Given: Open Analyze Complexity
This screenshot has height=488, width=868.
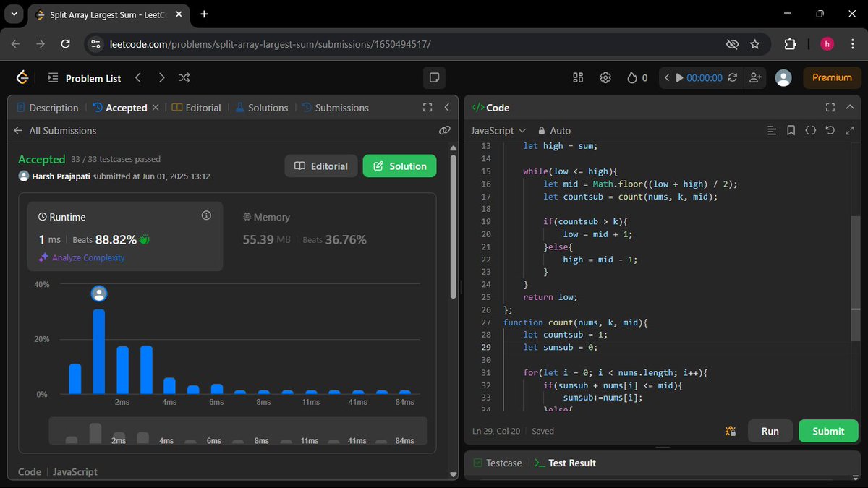Looking at the screenshot, I should pos(82,257).
